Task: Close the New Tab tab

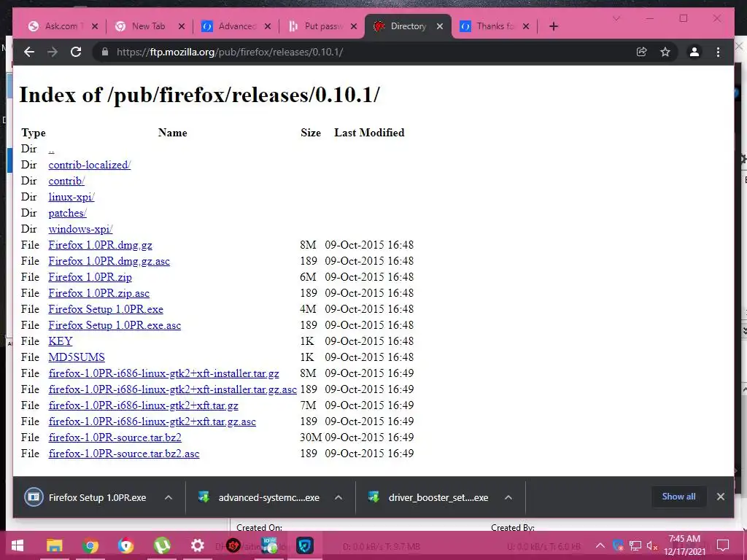Action: (182, 26)
